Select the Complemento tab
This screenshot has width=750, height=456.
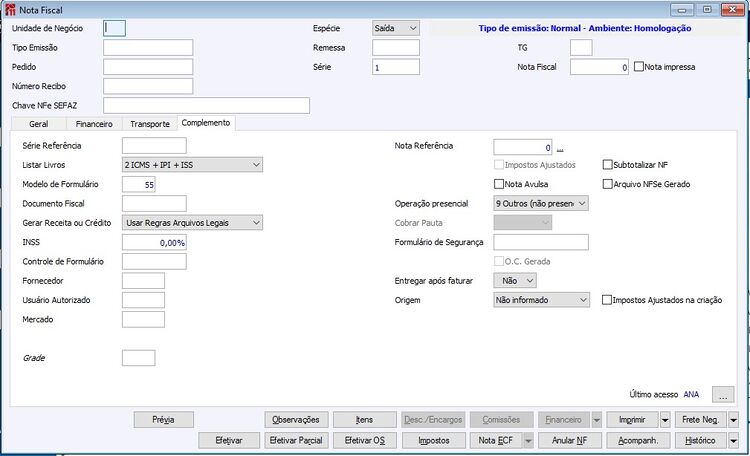(x=206, y=123)
